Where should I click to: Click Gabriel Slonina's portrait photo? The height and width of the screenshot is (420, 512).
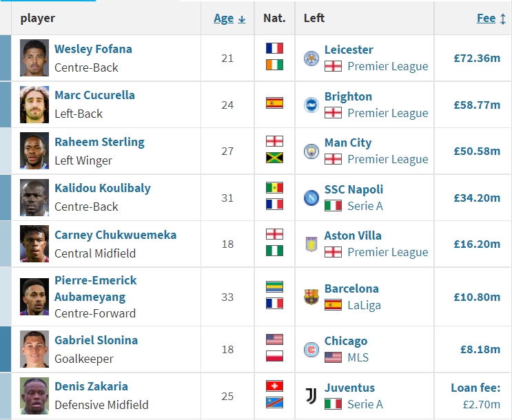tap(34, 349)
